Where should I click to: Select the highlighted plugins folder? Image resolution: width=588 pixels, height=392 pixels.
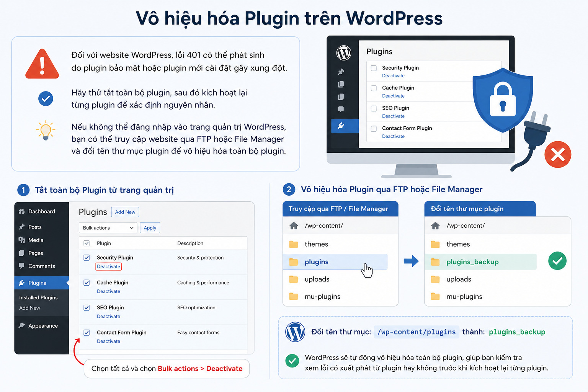coord(335,262)
